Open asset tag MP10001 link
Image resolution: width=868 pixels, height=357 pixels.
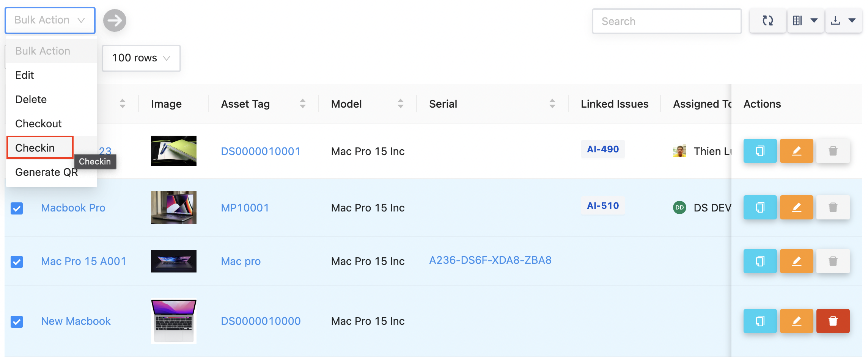tap(245, 208)
